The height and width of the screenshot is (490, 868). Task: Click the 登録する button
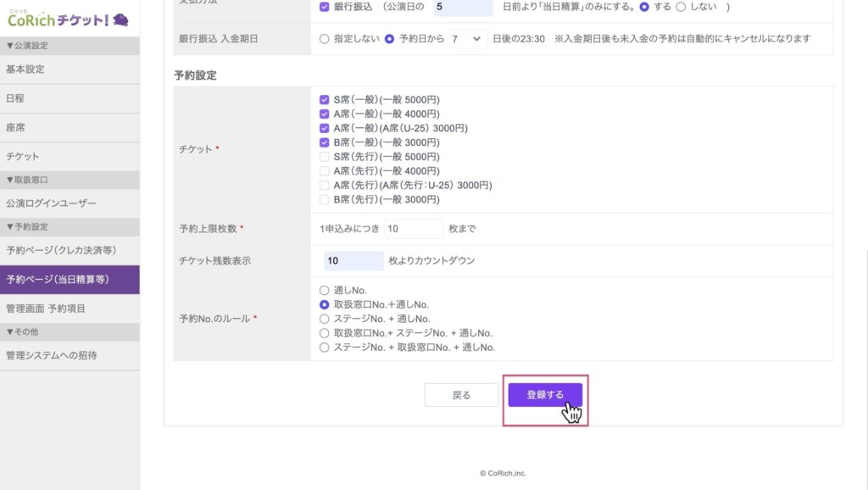pyautogui.click(x=545, y=395)
